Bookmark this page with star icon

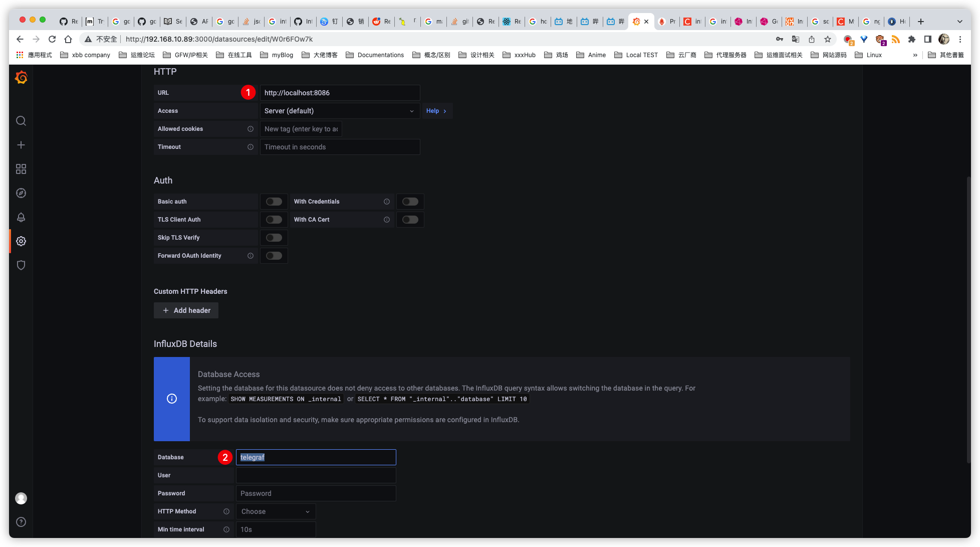[x=828, y=39]
